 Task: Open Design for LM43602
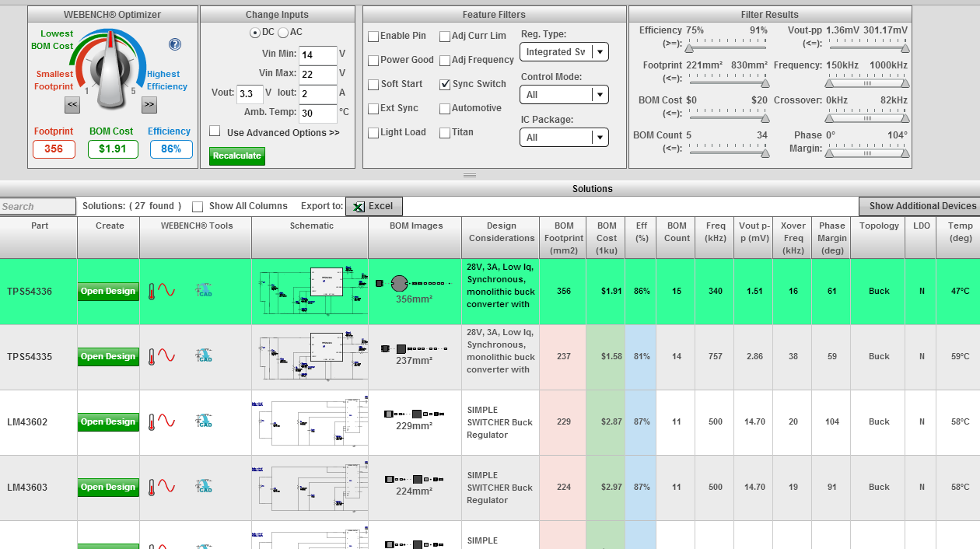tap(108, 422)
